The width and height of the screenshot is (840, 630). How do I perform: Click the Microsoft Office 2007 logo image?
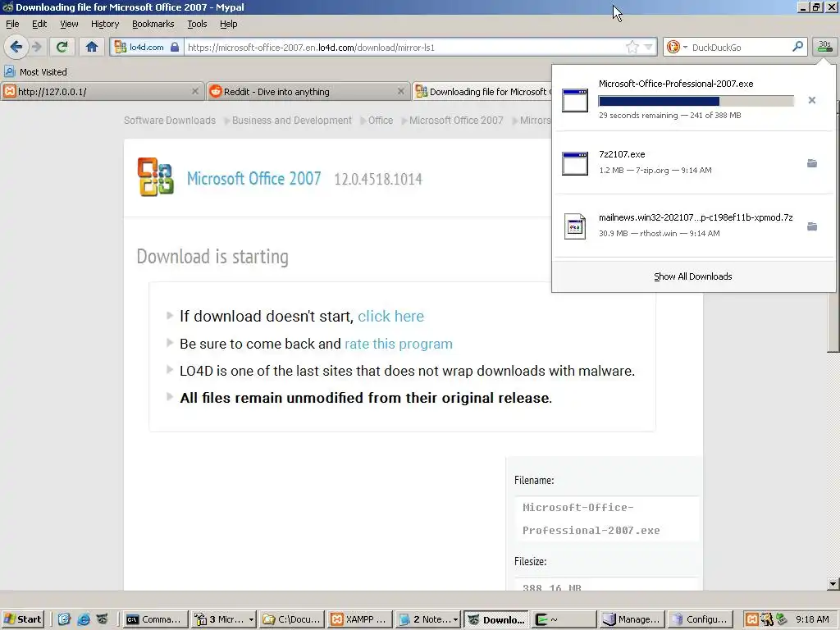tap(155, 177)
